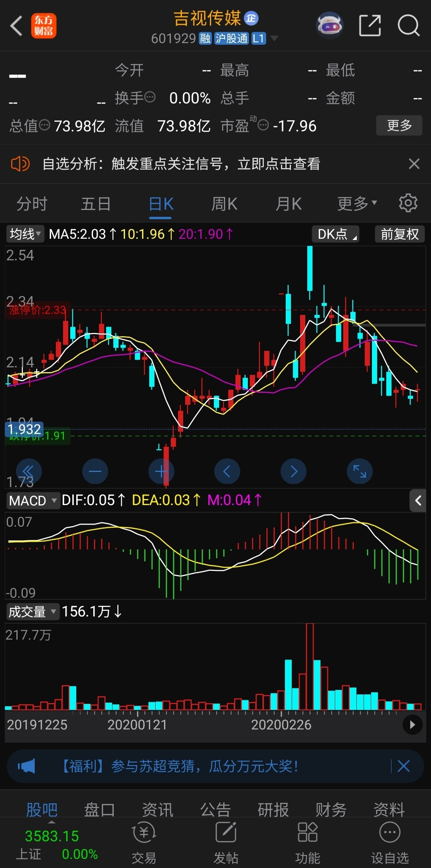Tap the 东方财富 logo icon

[x=44, y=26]
